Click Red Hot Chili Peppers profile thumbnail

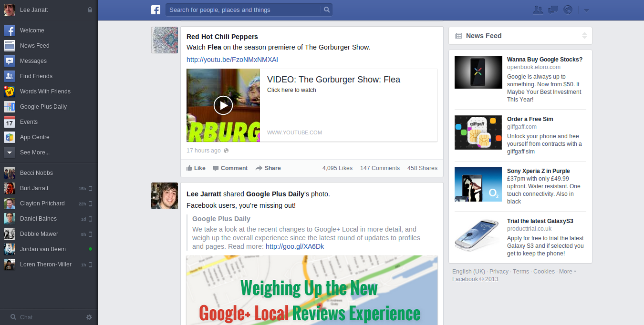click(165, 40)
